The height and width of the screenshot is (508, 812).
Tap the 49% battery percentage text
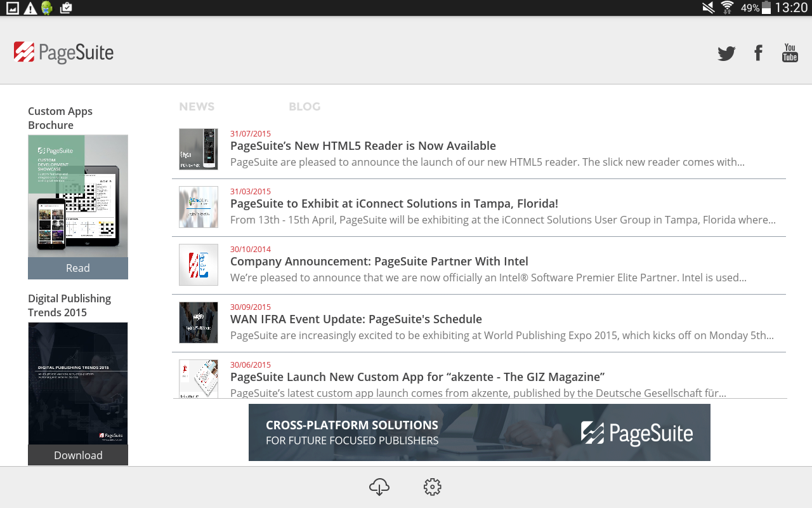(x=750, y=8)
